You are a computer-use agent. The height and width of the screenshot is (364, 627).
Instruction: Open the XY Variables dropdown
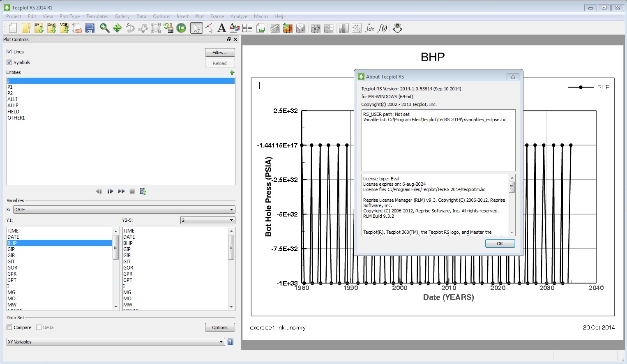[x=115, y=342]
